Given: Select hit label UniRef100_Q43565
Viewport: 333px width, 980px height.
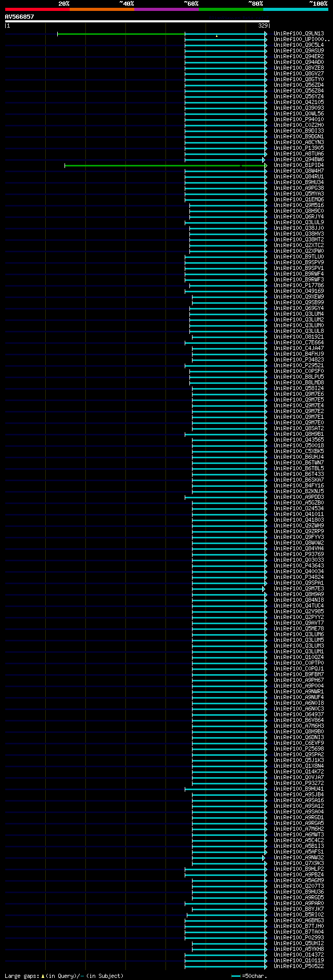Looking at the screenshot, I should point(299,440).
